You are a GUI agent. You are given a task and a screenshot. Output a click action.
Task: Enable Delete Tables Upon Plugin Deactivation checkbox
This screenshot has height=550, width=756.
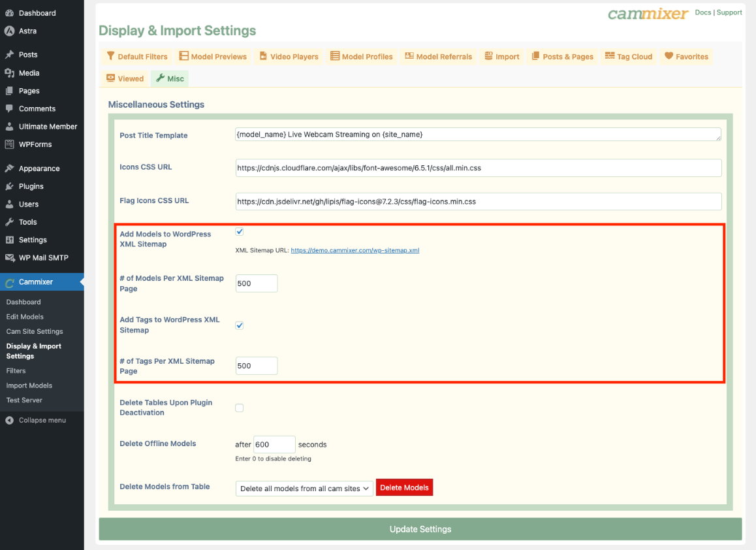coord(240,408)
